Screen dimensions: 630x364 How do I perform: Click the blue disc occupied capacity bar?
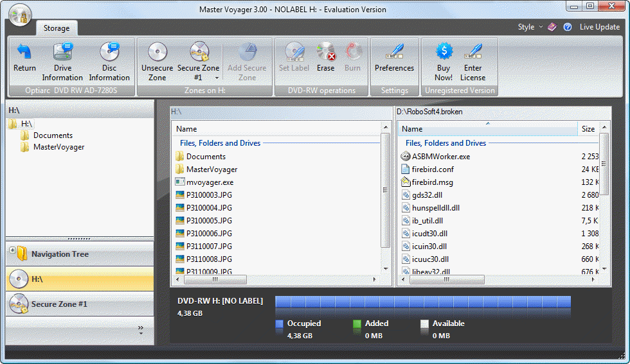coord(423,302)
